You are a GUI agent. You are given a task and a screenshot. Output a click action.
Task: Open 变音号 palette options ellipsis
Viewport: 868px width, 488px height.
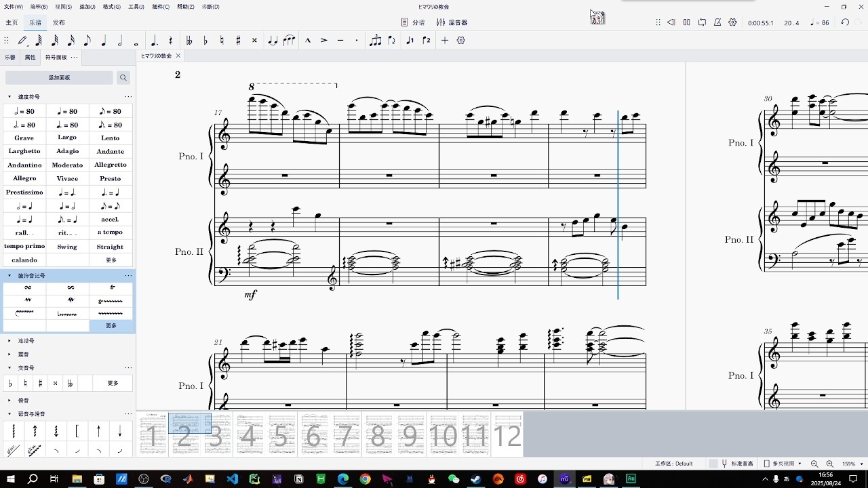tap(128, 368)
